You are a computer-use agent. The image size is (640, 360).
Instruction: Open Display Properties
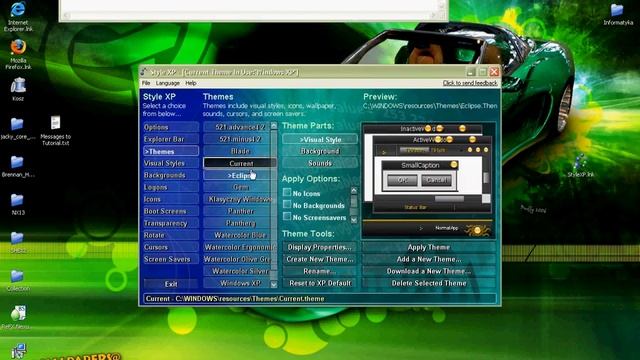319,247
